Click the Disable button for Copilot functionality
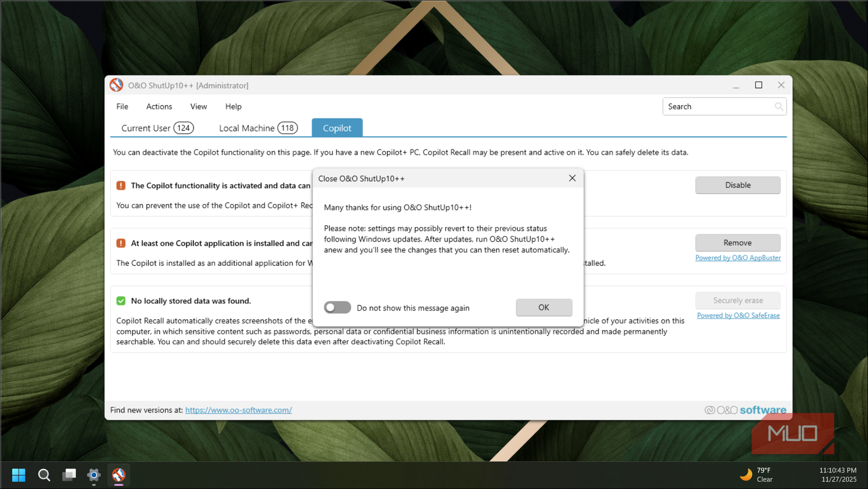This screenshot has width=868, height=489. (738, 185)
